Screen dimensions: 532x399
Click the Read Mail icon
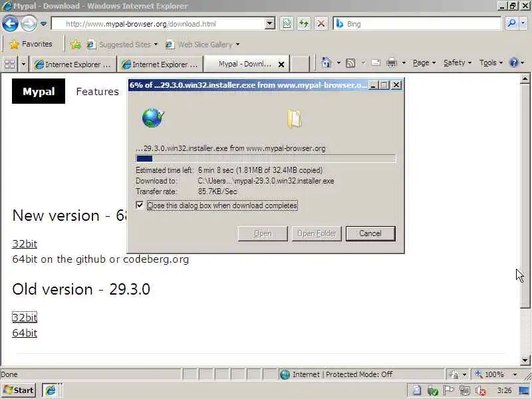[x=376, y=63]
